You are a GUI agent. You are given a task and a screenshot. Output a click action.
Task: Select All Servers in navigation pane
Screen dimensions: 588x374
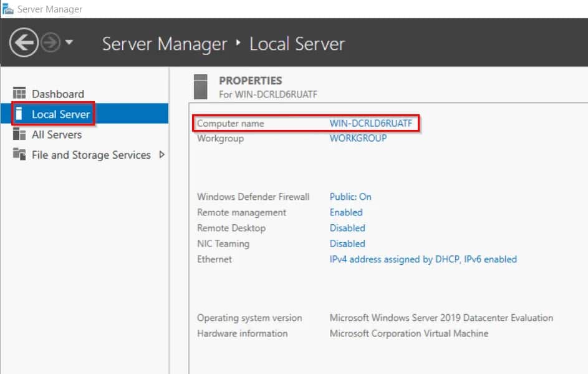coord(56,134)
